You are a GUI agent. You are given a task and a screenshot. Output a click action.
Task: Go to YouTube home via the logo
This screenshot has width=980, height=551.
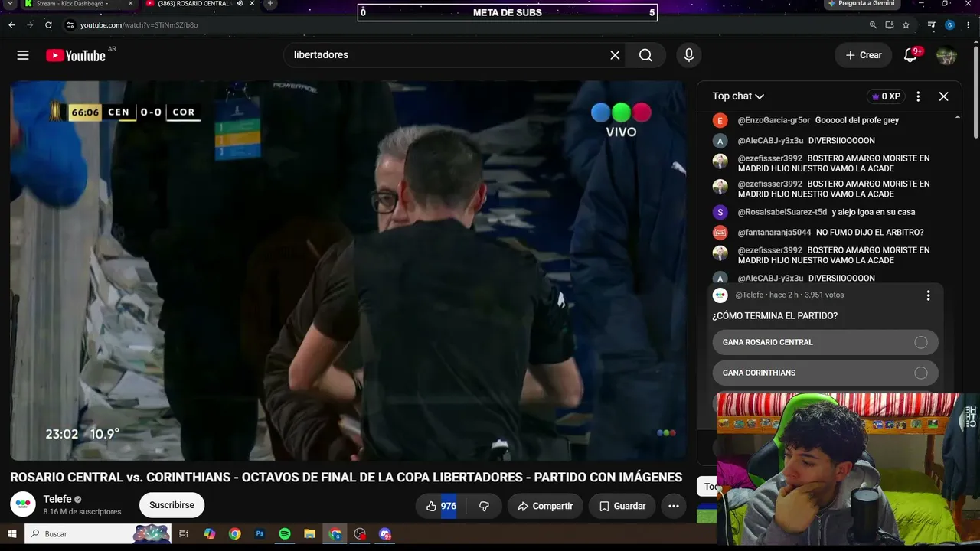point(76,55)
